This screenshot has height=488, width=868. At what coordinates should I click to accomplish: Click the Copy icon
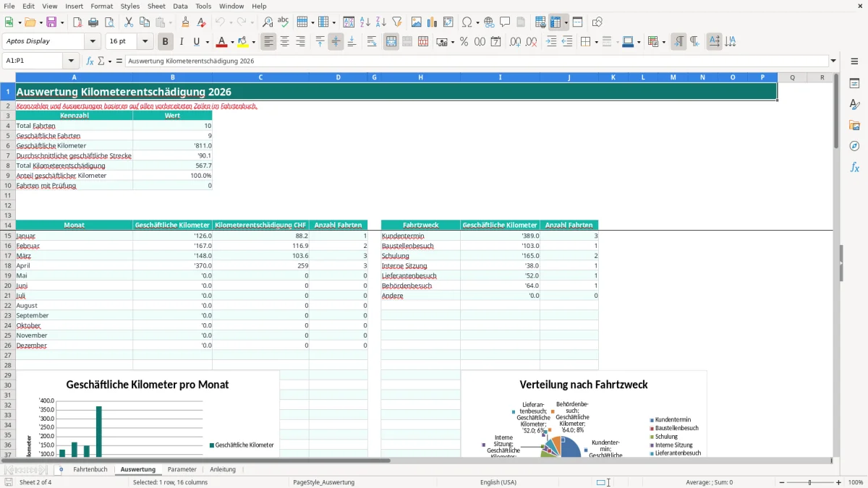145,22
